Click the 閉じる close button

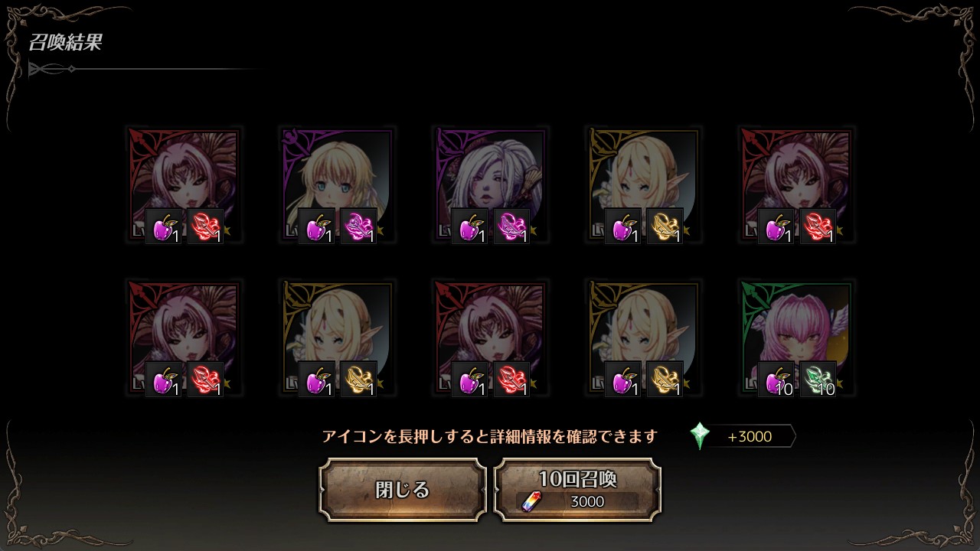(403, 490)
